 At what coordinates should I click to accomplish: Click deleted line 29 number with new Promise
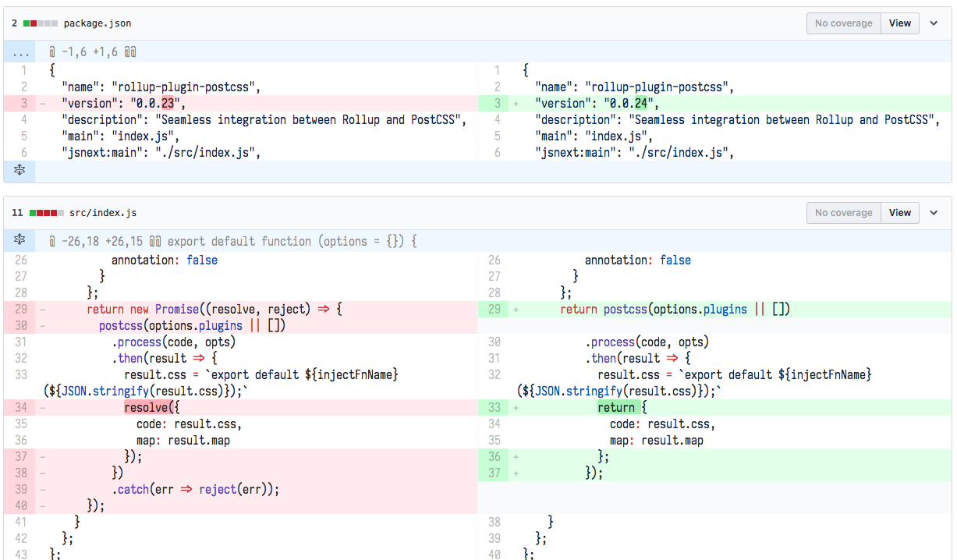tap(21, 310)
